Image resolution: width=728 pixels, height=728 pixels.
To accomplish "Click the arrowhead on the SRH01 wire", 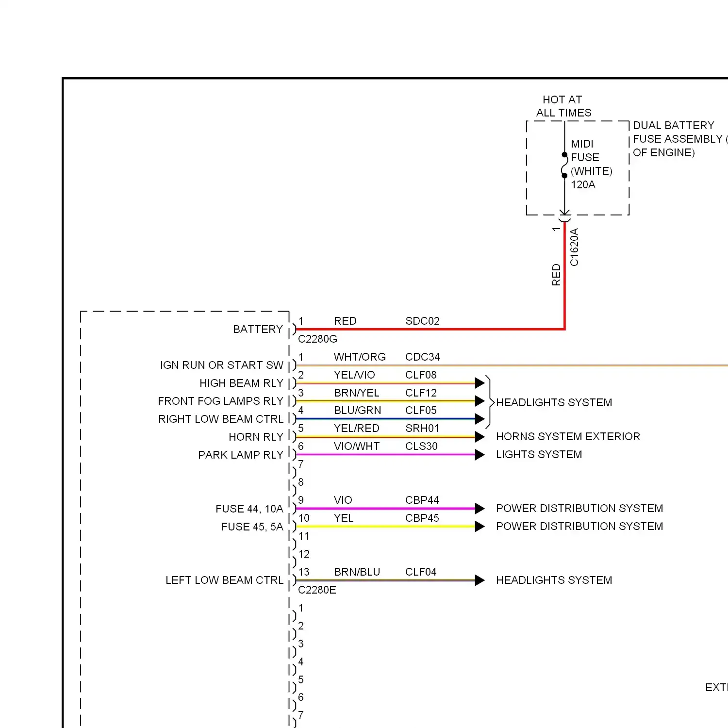I will [x=480, y=437].
